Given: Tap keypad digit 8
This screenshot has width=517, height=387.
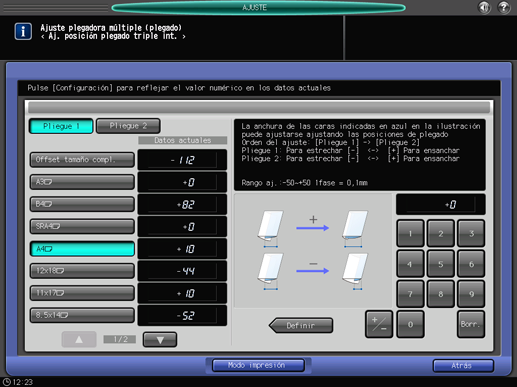Looking at the screenshot, I should coord(441,294).
